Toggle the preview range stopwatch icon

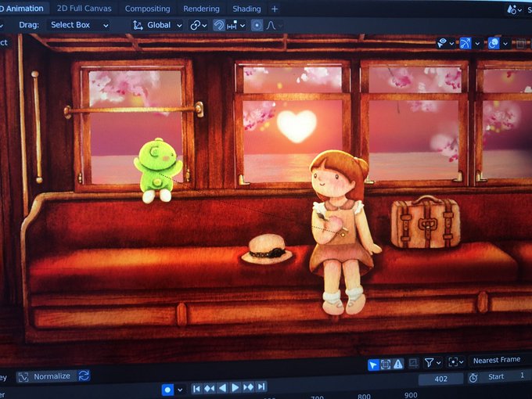(x=473, y=378)
